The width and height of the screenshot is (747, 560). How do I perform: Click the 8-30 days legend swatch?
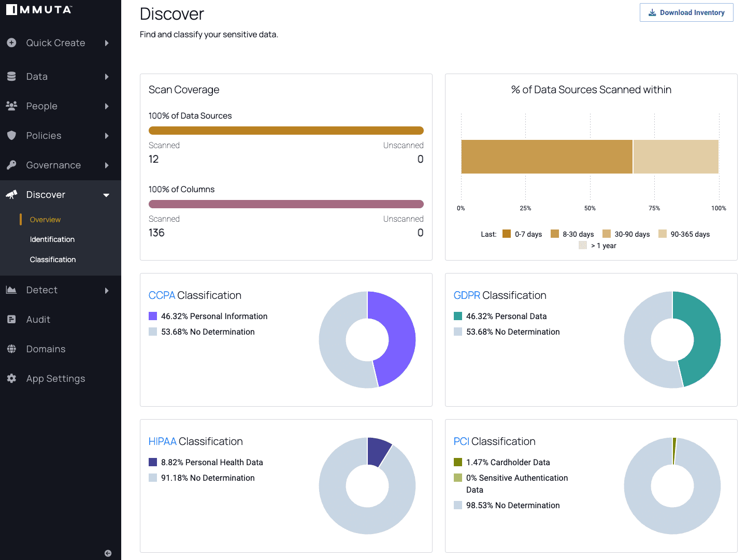click(555, 234)
